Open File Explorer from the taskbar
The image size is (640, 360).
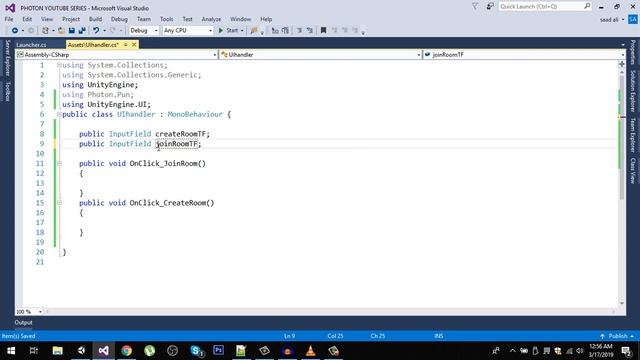coord(58,351)
